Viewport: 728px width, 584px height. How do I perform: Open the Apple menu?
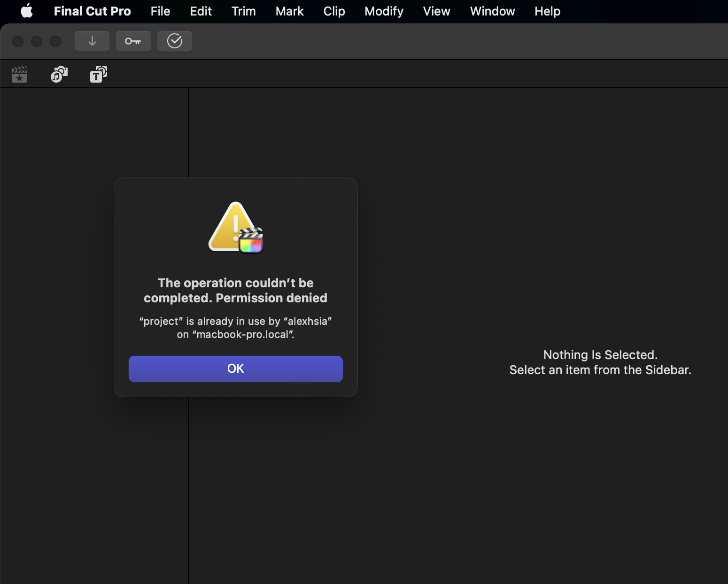click(x=27, y=11)
